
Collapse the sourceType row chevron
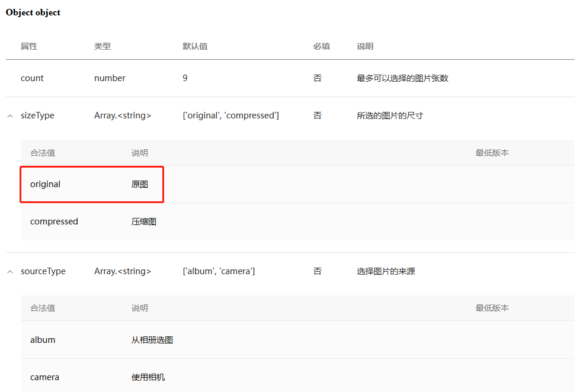click(10, 272)
